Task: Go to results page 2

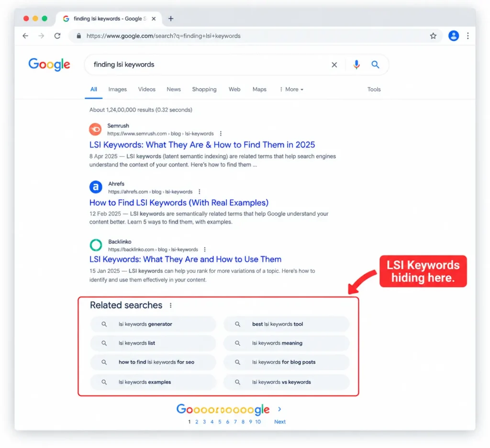Action: [x=197, y=422]
